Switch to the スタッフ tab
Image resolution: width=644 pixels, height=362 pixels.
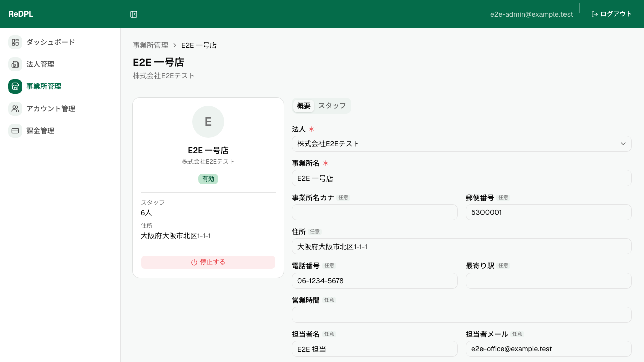(332, 106)
